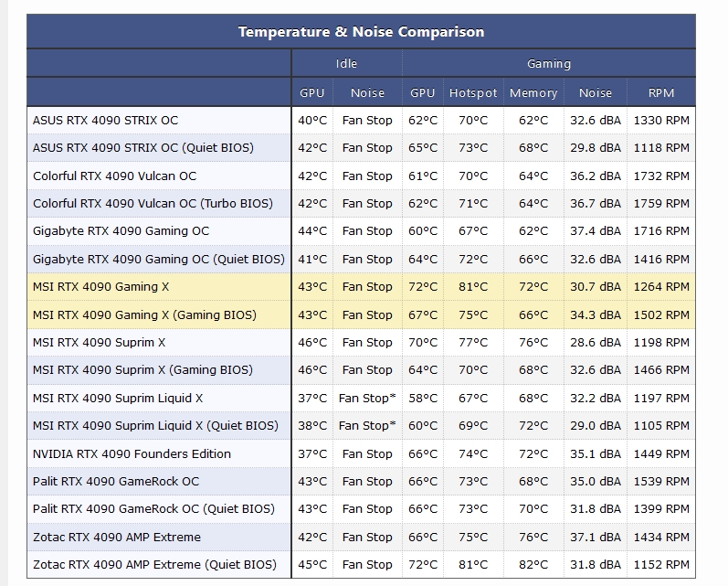Click the Temperature & Noise Comparison title
728x586 pixels.
click(361, 32)
